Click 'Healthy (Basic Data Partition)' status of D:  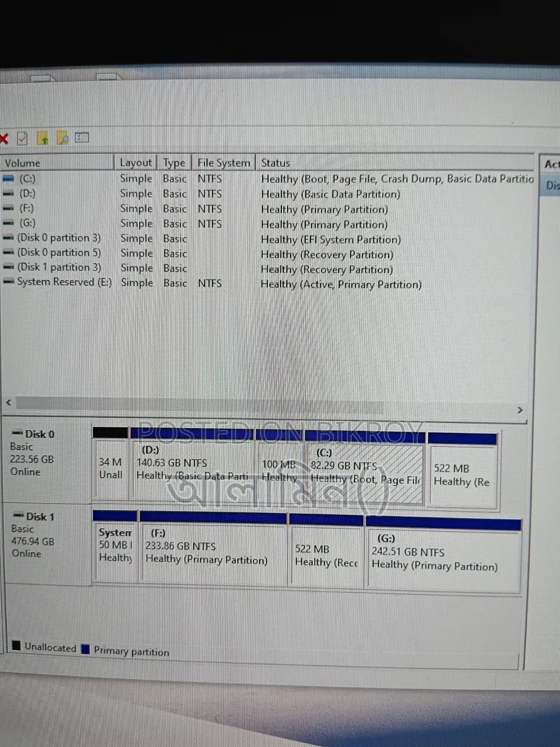[330, 194]
